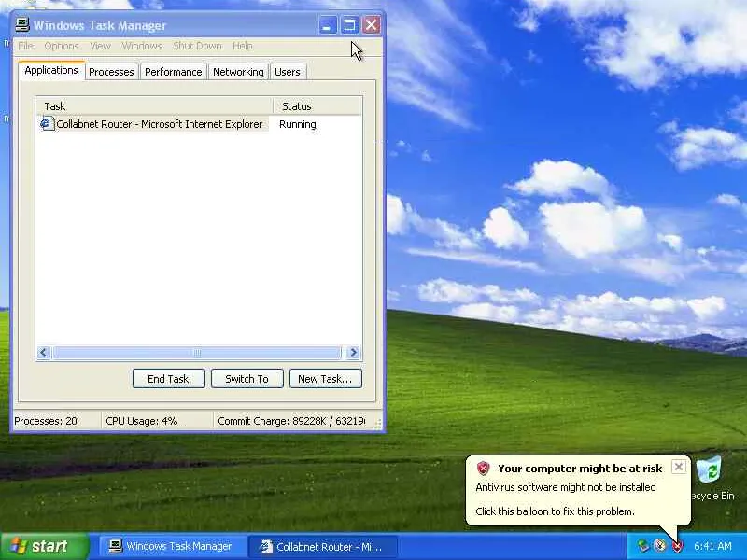Switch to the Users tab
Viewport: 747px width, 560px height.
click(288, 72)
